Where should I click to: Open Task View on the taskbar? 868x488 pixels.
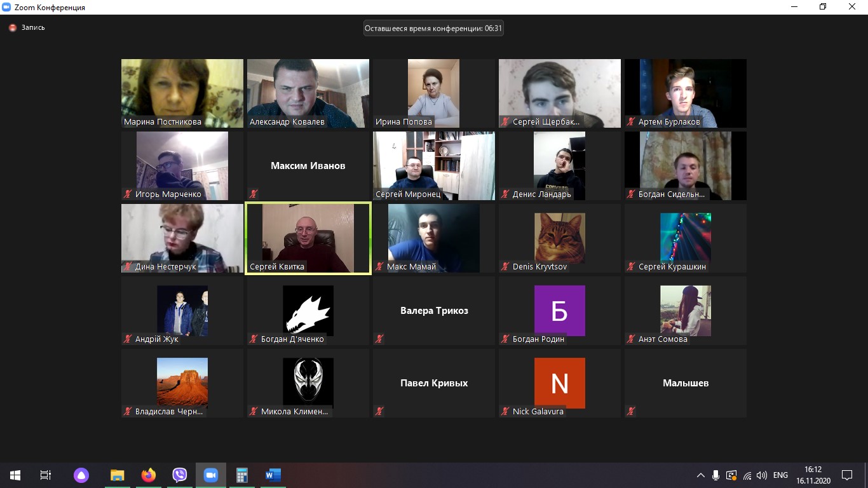coord(46,475)
